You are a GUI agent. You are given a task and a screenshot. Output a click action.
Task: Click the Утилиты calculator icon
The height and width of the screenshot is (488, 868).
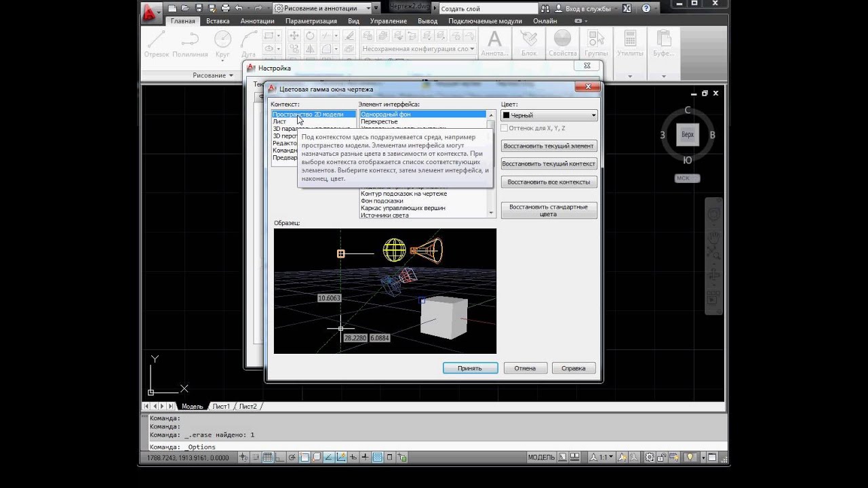tap(630, 43)
